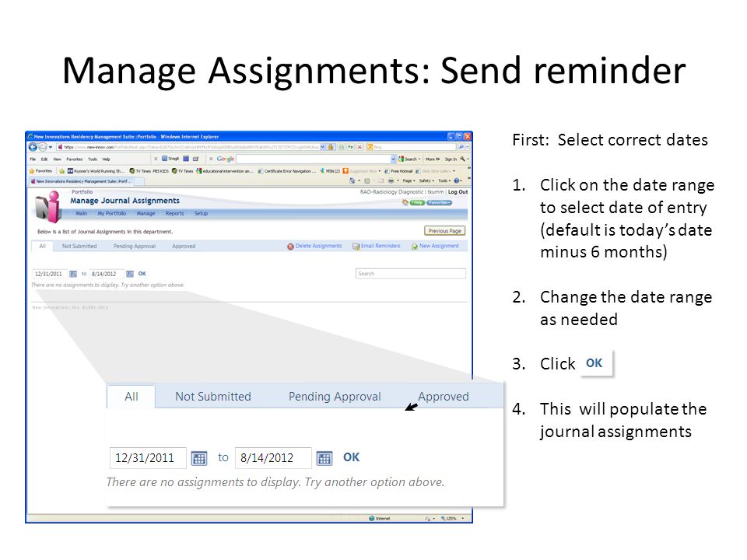Click the Home icon in IE command bar
Image resolution: width=747 pixels, height=560 pixels.
coord(352,181)
